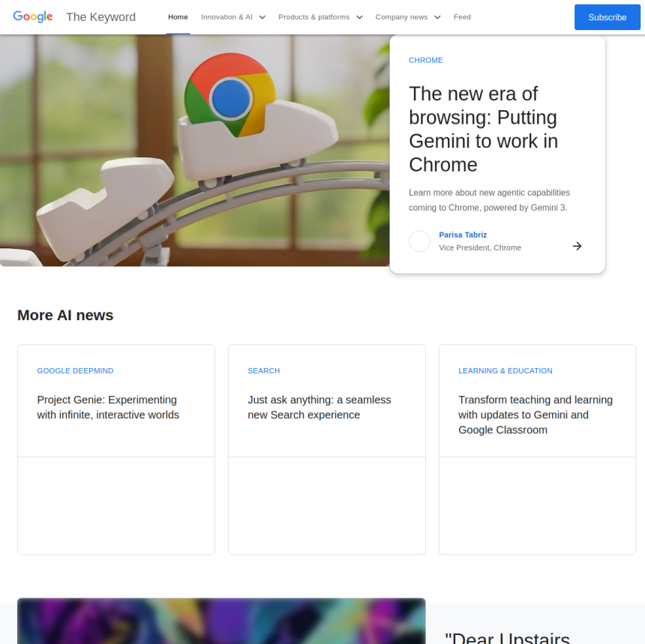This screenshot has width=645, height=644.
Task: Click the Parisa Tabriz author name
Action: (x=463, y=235)
